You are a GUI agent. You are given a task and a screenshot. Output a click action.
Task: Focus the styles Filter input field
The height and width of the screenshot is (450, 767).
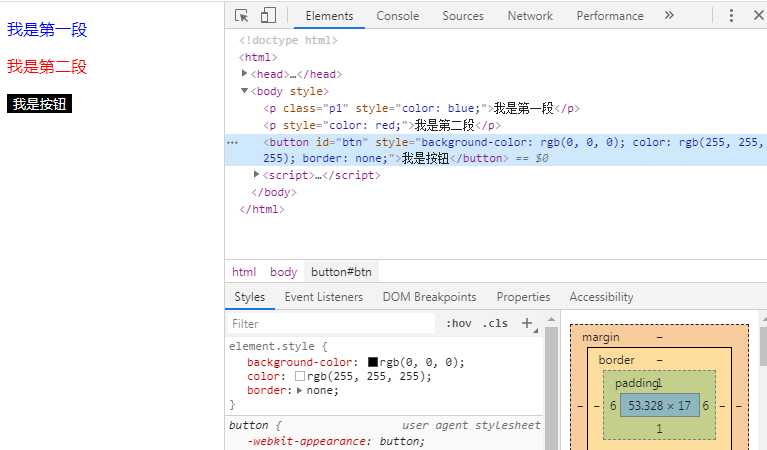331,323
